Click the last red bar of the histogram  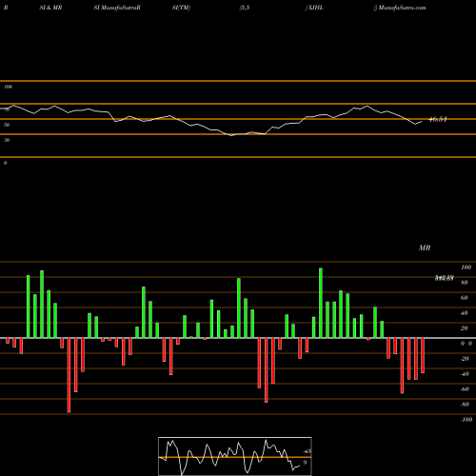pos(423,355)
